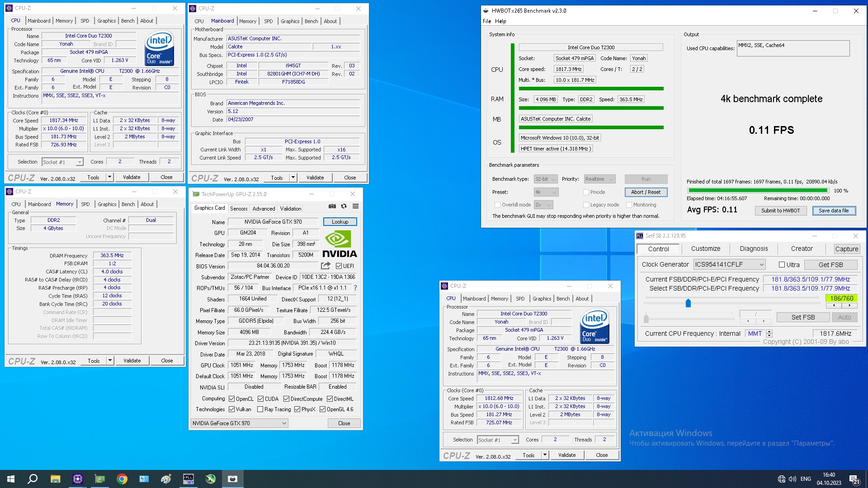Click the GPU-Z screenshot camera icon

332,206
